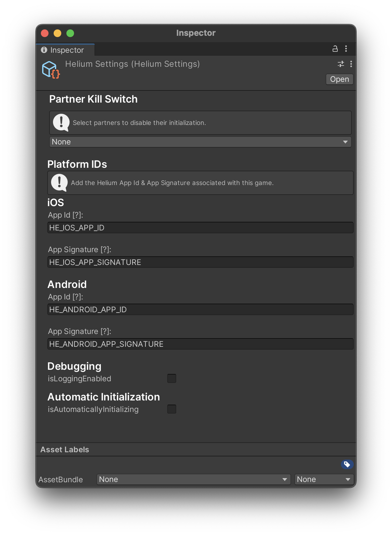Toggle the isAutomaticallyInitializing checkbox
This screenshot has width=392, height=535.
172,409
